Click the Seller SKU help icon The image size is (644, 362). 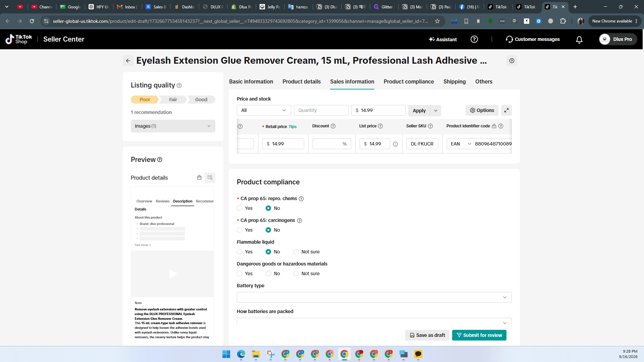[x=430, y=126]
